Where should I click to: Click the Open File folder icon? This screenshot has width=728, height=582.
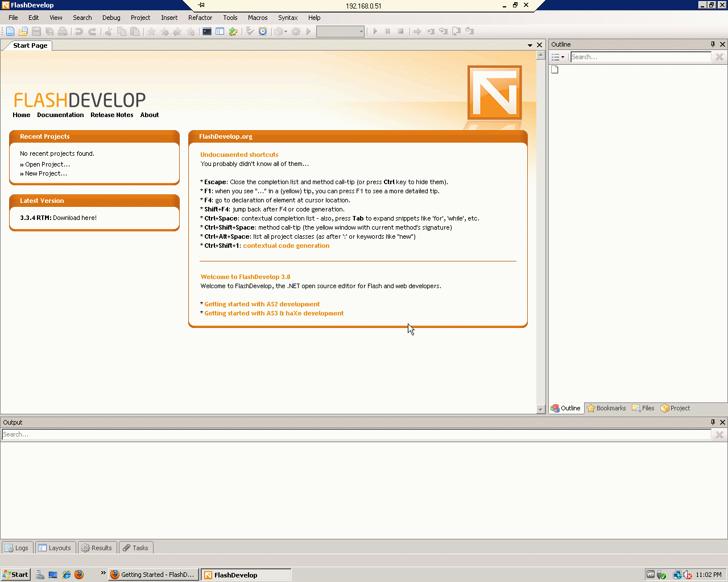coord(23,31)
